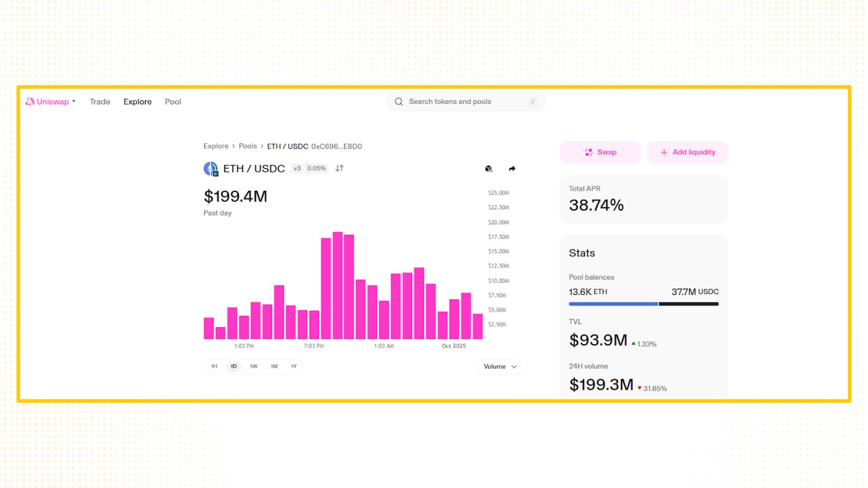Click the plus icon on Add liquidity
The height and width of the screenshot is (488, 868).
(x=664, y=152)
